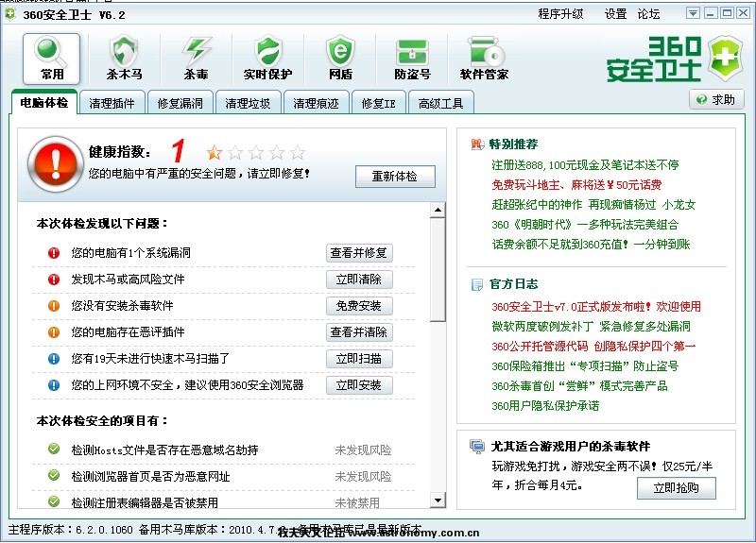Click the red alert icon beside 发现木马或高风险文件
Image resolution: width=756 pixels, height=543 pixels.
54,280
